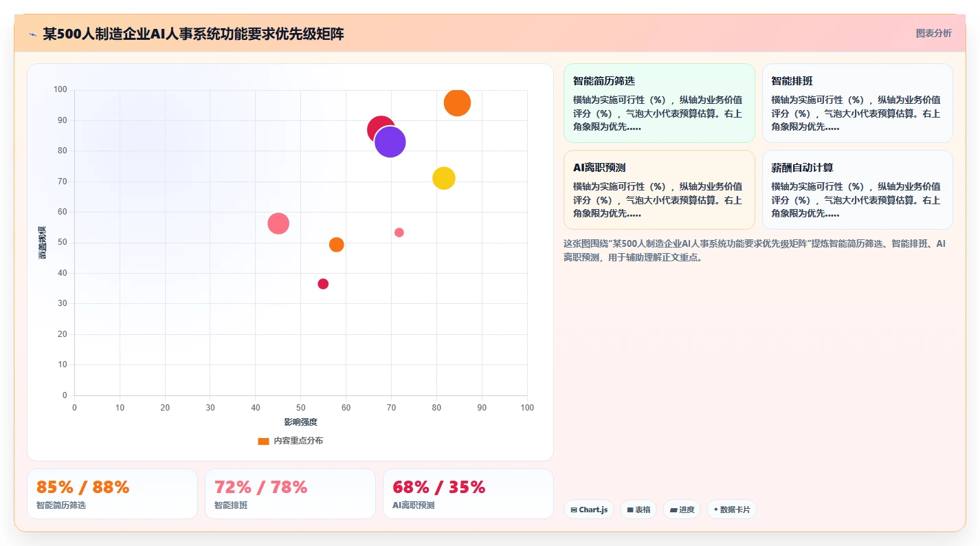Click the 数据卡片 tag
Image resolution: width=980 pixels, height=546 pixels.
click(731, 510)
